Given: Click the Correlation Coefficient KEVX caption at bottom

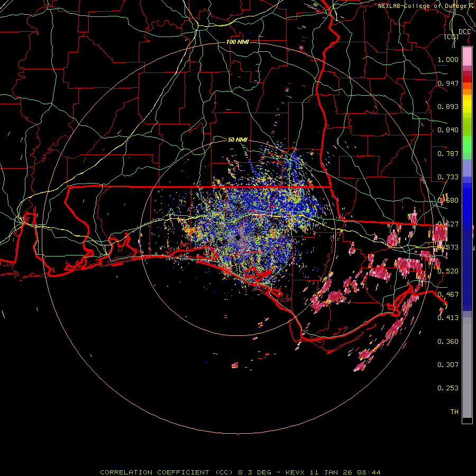Looking at the screenshot, I should (240, 472).
